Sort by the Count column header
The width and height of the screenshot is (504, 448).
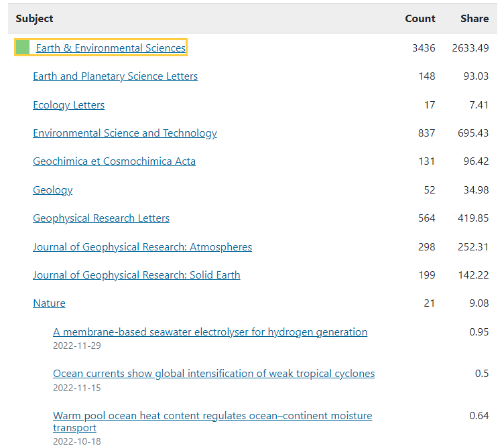tap(420, 19)
